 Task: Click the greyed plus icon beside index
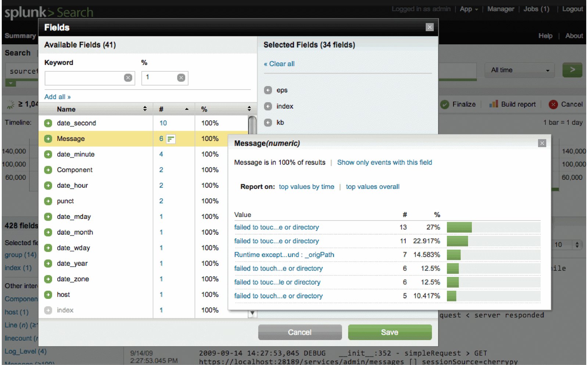point(48,310)
